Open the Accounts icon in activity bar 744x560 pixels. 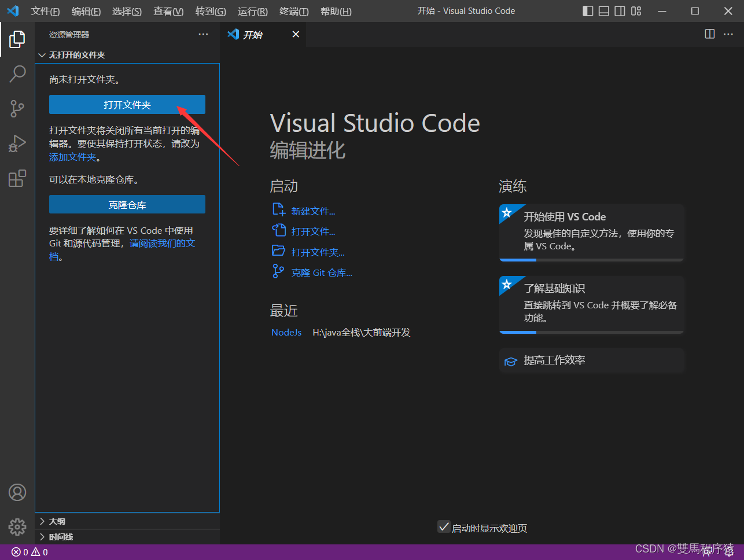[17, 492]
